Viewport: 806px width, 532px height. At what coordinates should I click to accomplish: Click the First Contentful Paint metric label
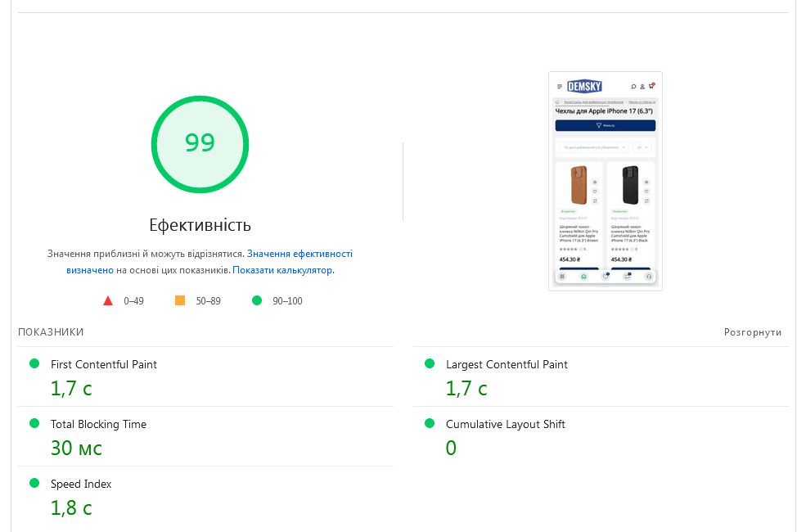click(x=104, y=364)
